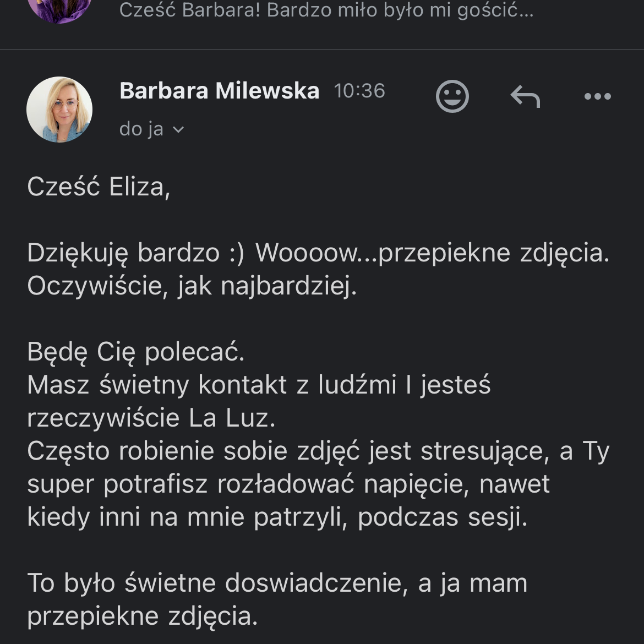
Task: Tap the greeting line "Cześć Eliza,"
Action: pyautogui.click(x=99, y=187)
